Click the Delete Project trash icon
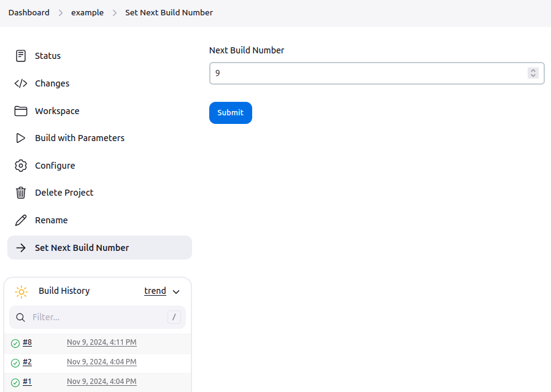 point(21,193)
